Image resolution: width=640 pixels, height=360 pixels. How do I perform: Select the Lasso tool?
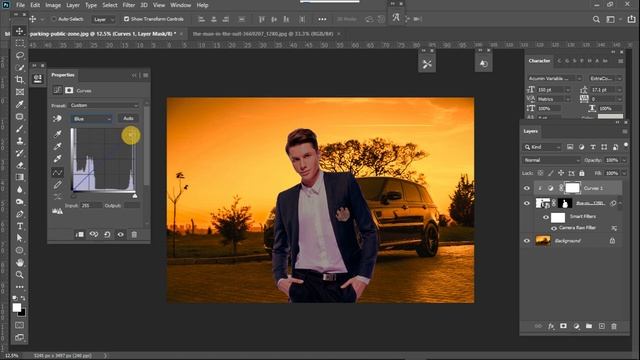coord(20,55)
